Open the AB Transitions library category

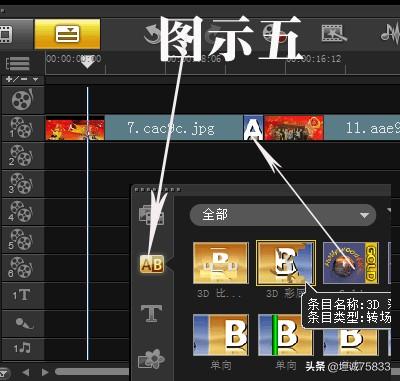click(152, 264)
